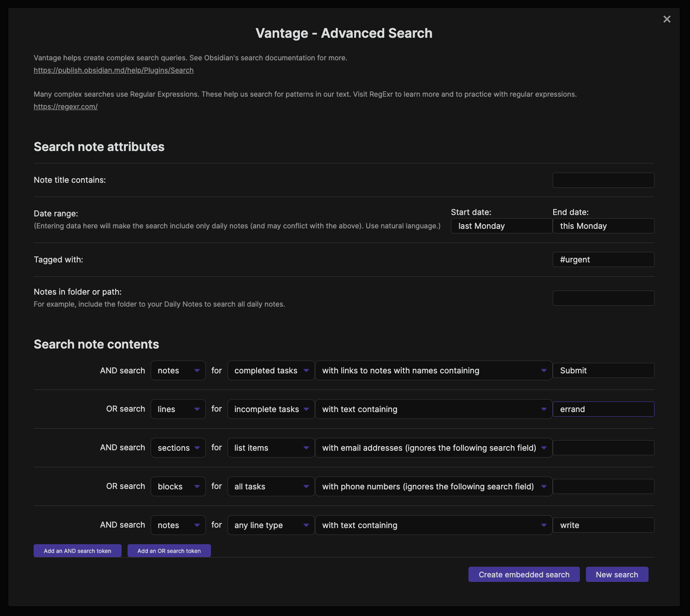Open the incomplete tasks dropdown
The height and width of the screenshot is (616, 690).
(x=271, y=409)
